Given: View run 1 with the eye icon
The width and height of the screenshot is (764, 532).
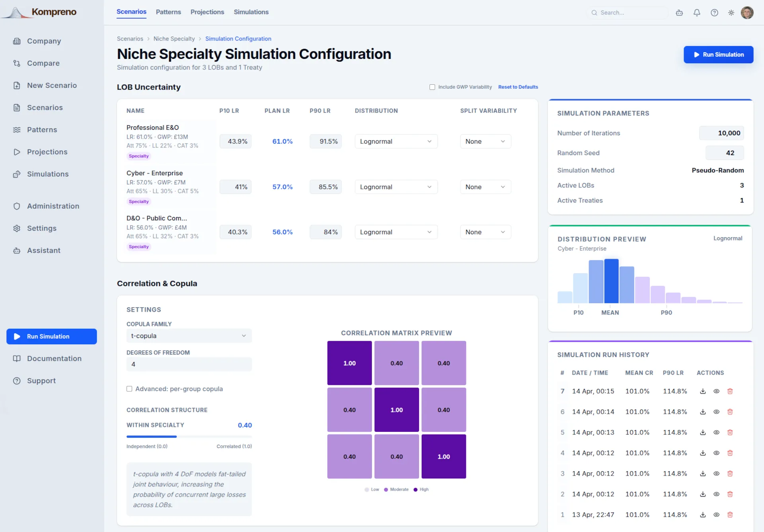Looking at the screenshot, I should pyautogui.click(x=716, y=515).
